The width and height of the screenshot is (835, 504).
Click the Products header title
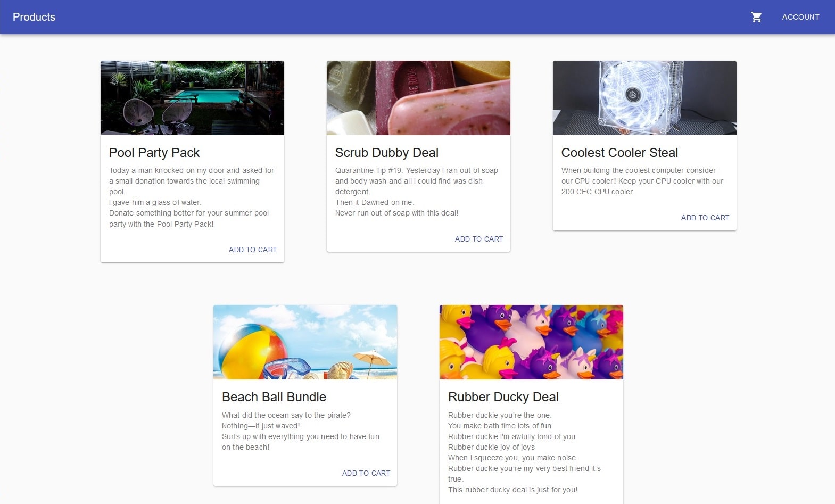(x=34, y=17)
